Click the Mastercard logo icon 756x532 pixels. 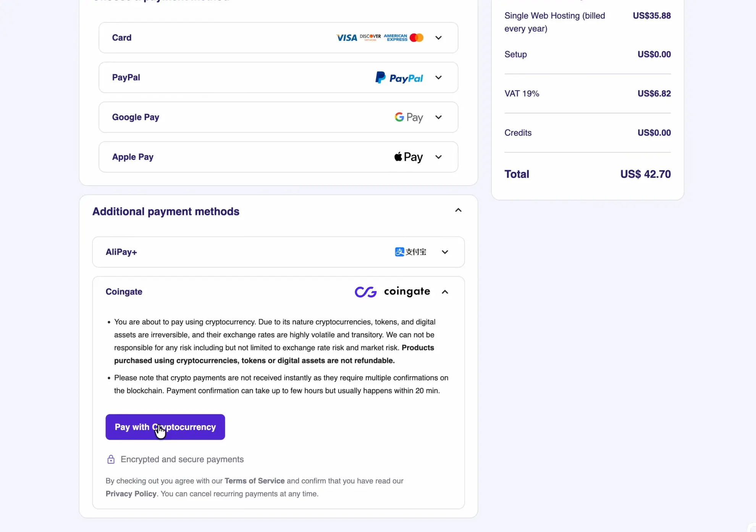click(416, 37)
